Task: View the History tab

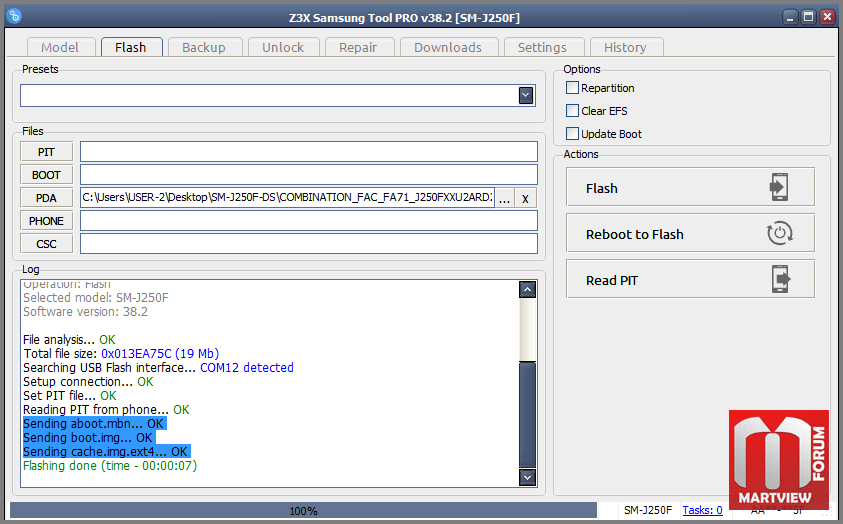Action: (625, 47)
